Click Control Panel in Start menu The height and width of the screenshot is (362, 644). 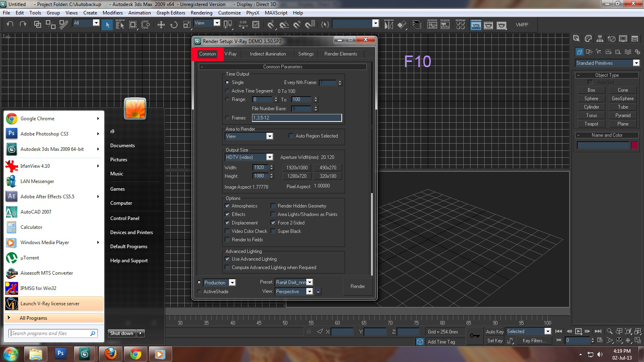pyautogui.click(x=125, y=218)
